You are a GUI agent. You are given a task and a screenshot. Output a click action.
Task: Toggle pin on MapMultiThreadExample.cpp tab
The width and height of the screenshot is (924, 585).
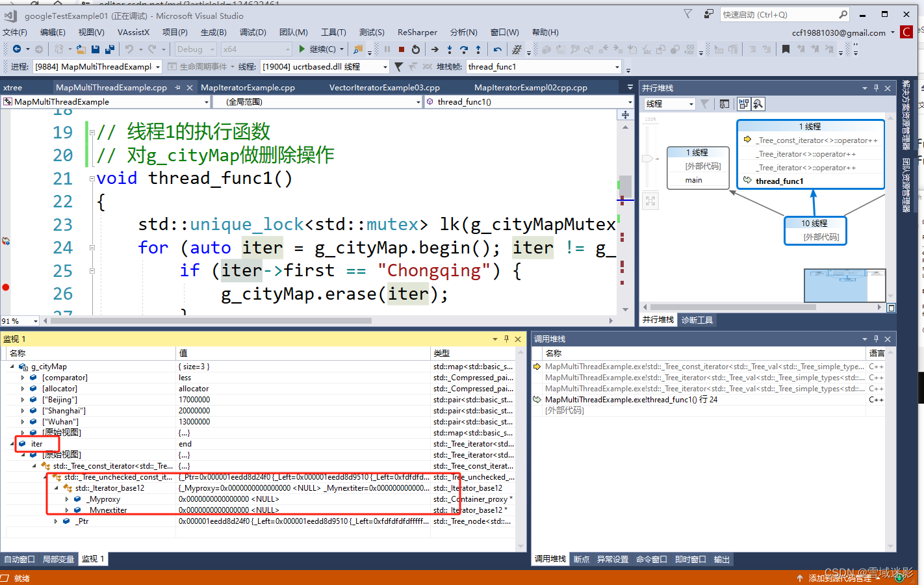(177, 87)
